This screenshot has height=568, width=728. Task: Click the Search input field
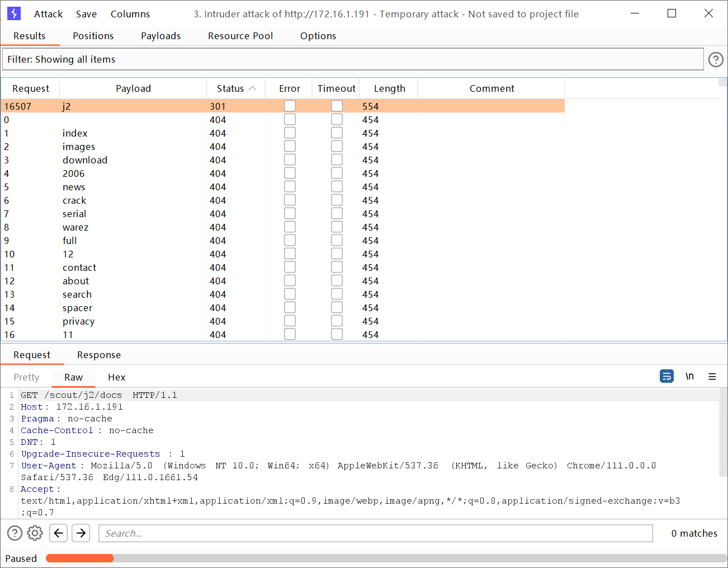coord(376,533)
